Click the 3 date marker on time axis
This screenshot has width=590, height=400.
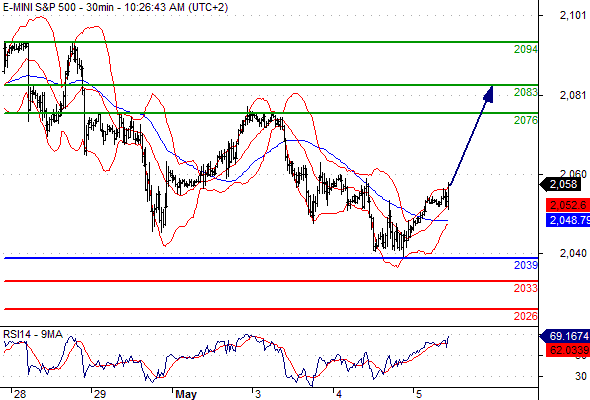(x=257, y=394)
